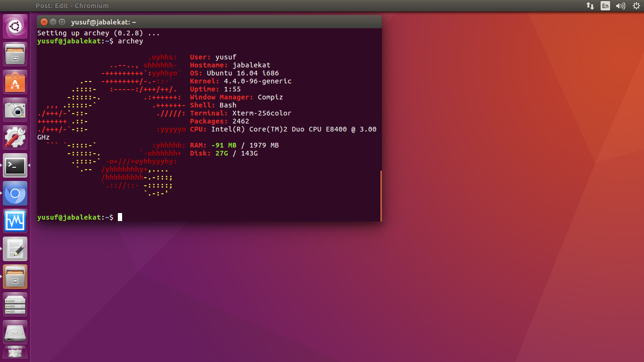Click the terminal's vertical scrollbar
The image size is (644, 362).
click(x=380, y=196)
